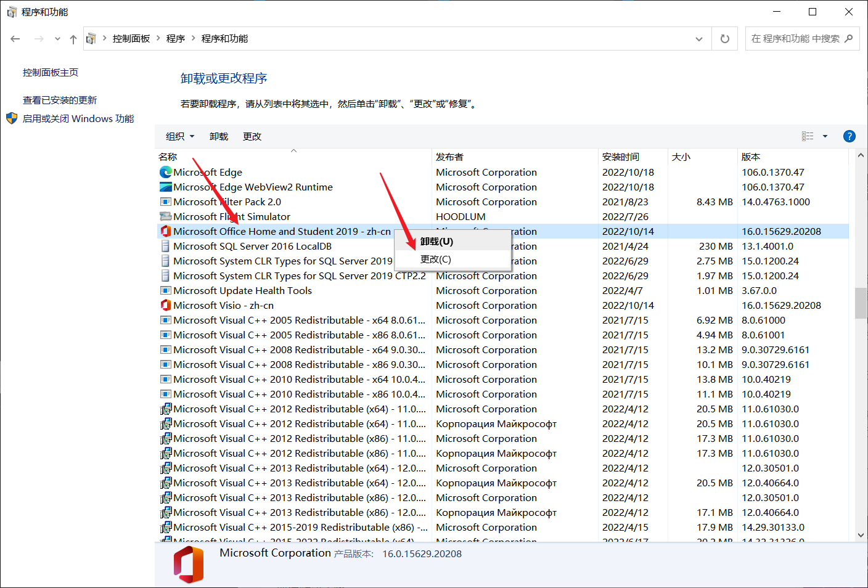Screen dimensions: 868x588
Task: Click the Windows features shield icon
Action: [x=12, y=118]
